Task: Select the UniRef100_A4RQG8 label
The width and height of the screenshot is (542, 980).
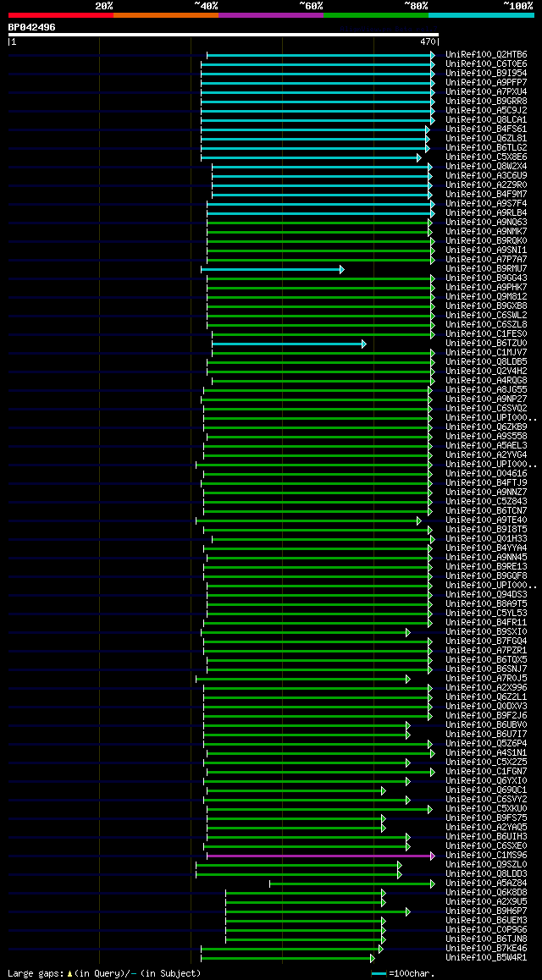Action: pyautogui.click(x=486, y=381)
